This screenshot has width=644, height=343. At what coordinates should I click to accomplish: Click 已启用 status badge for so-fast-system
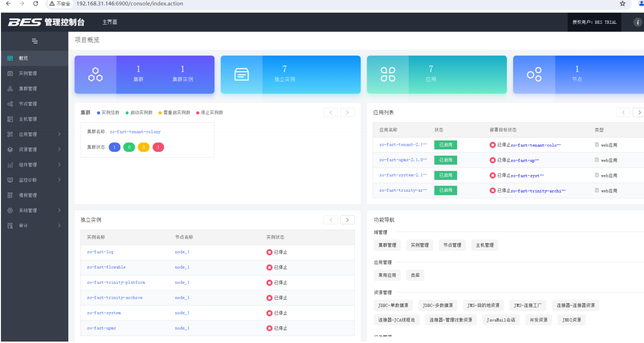[x=446, y=175]
